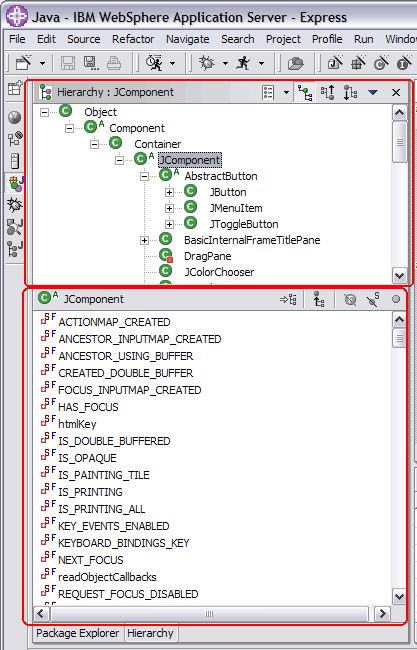
Task: Toggle Show All Inherited Members icon
Action: pos(318,299)
